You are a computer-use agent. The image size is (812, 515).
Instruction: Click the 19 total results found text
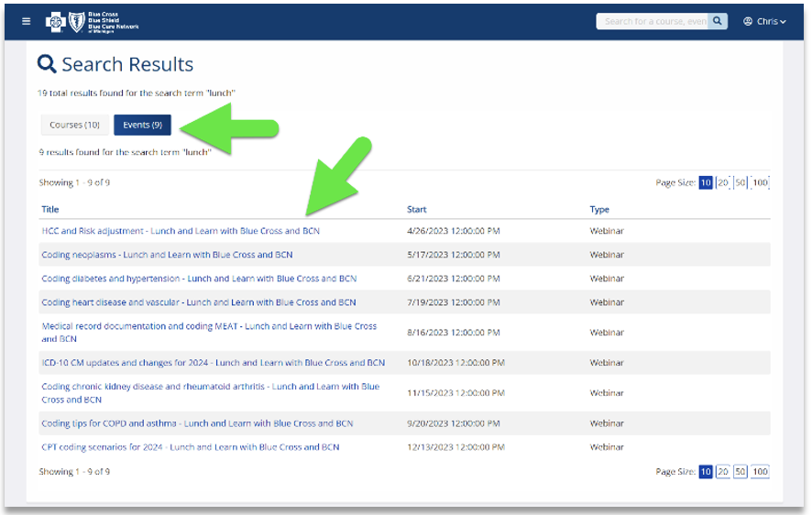[x=137, y=93]
